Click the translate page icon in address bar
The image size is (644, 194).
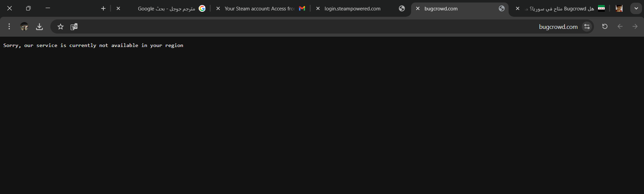point(74,27)
